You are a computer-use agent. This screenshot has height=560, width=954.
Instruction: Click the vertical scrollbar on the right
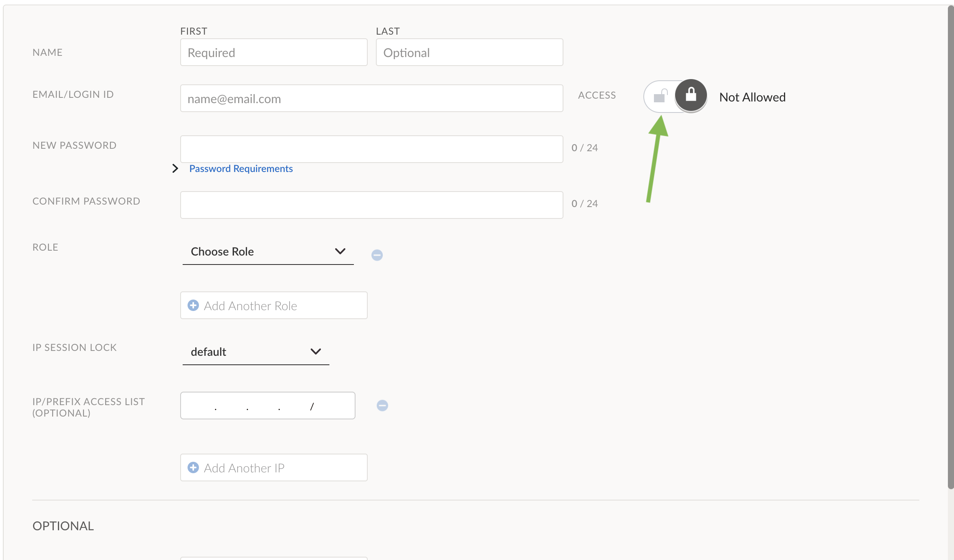pyautogui.click(x=950, y=245)
